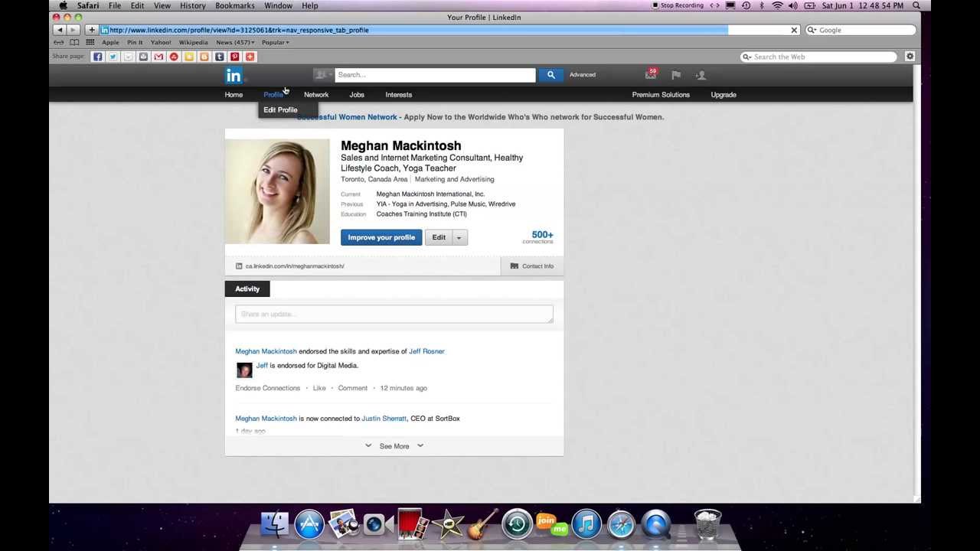Share page via Tumblr icon

220,57
